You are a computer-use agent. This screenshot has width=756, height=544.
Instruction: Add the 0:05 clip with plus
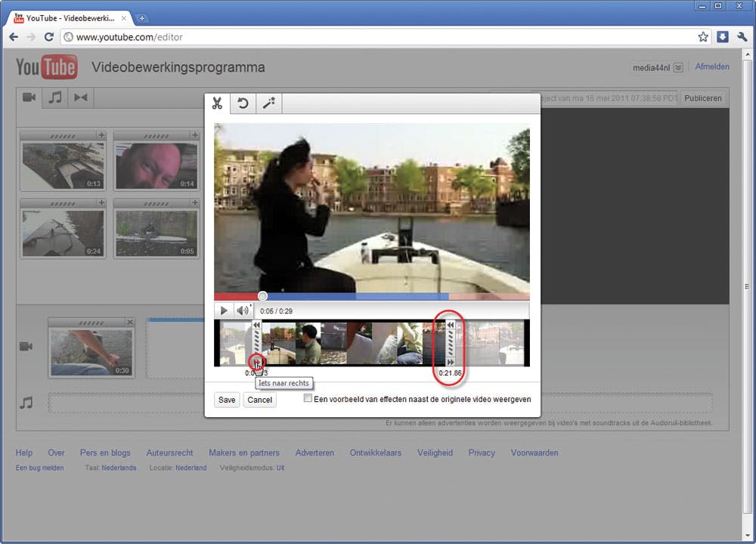tap(195, 202)
